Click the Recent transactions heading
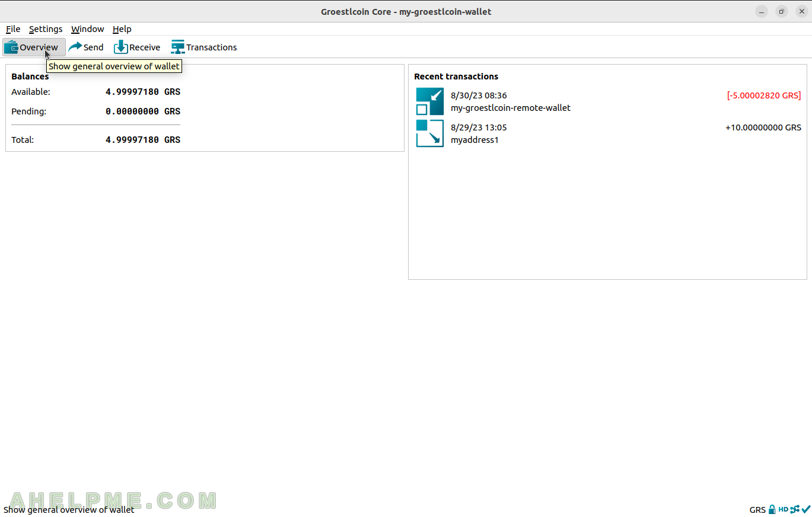Viewport: 812px width, 517px height. click(x=456, y=76)
